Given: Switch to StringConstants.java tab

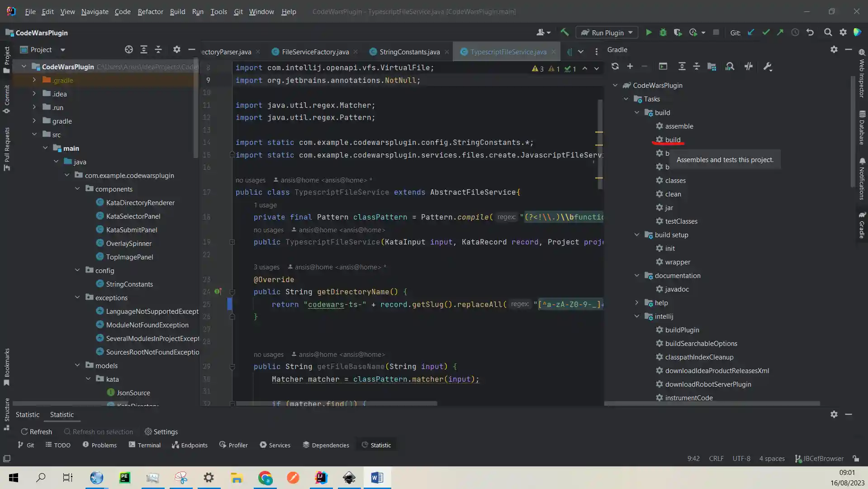Looking at the screenshot, I should [x=409, y=52].
